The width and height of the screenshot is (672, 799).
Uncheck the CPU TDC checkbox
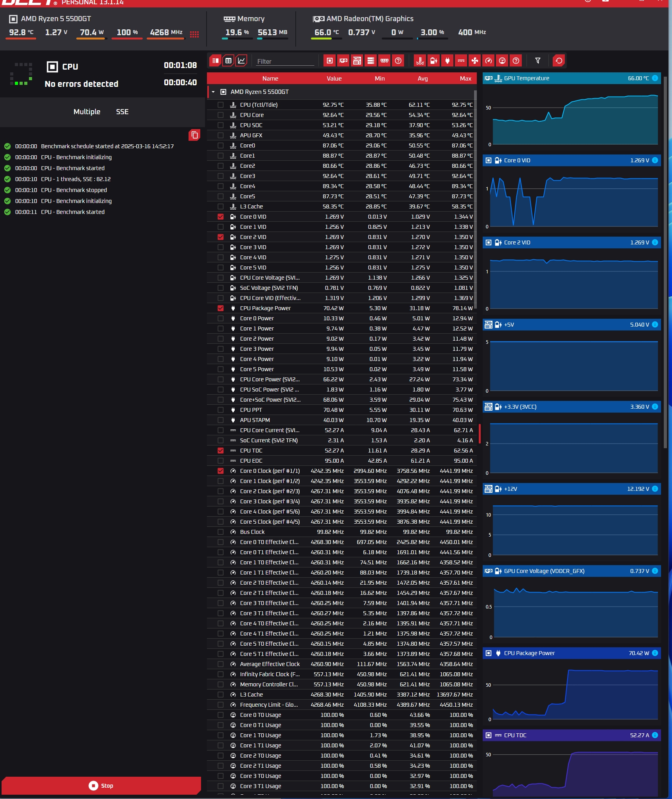[221, 451]
